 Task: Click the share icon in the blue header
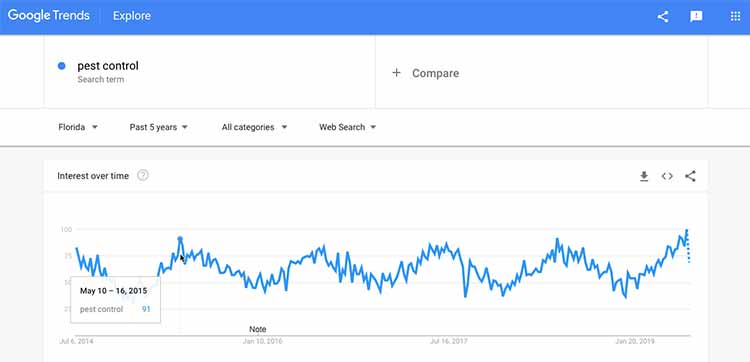[662, 17]
